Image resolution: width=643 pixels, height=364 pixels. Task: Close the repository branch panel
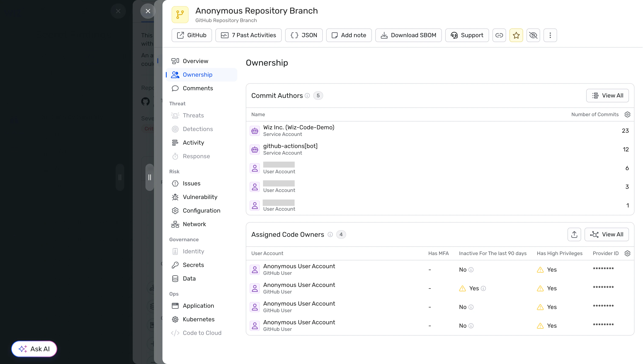(x=148, y=11)
